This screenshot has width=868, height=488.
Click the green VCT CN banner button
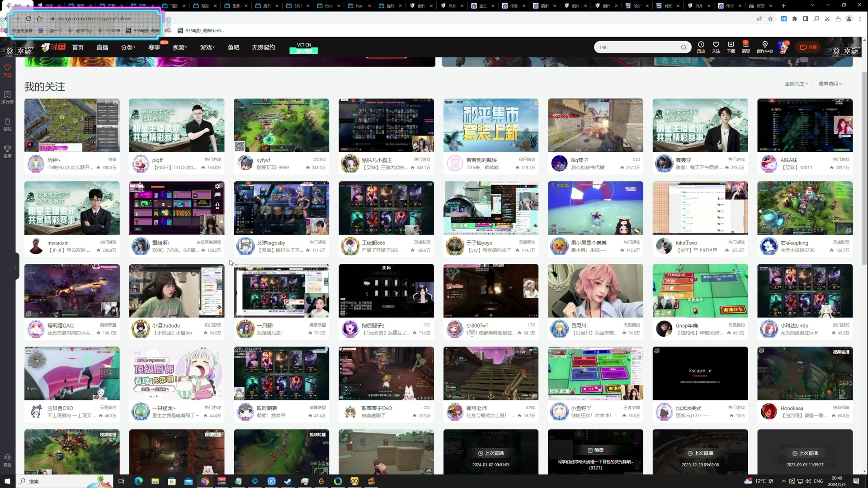[x=303, y=51]
